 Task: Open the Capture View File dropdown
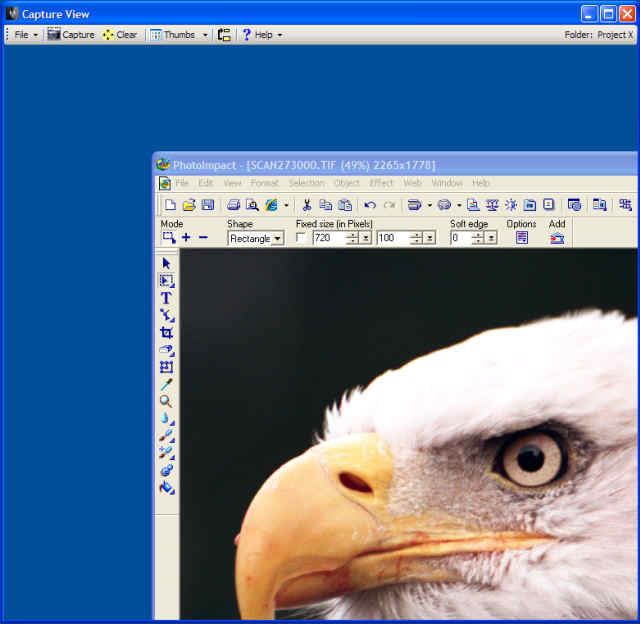26,35
